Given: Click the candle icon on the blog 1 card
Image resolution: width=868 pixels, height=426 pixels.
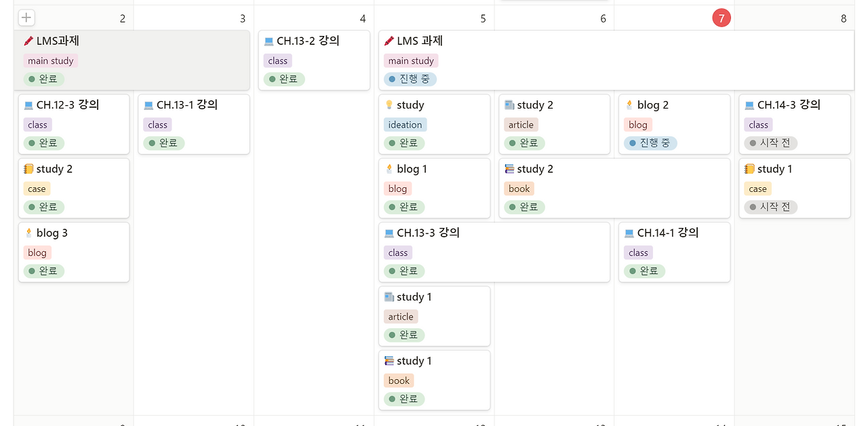Looking at the screenshot, I should point(388,169).
